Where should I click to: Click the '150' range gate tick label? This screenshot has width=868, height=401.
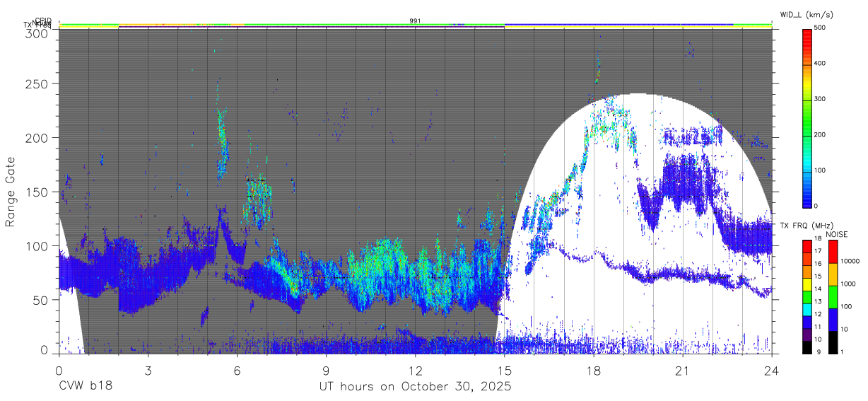coord(37,192)
